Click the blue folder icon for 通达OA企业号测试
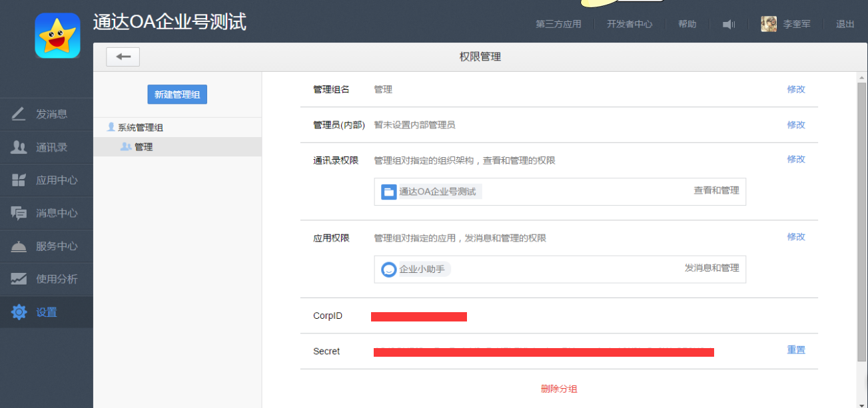This screenshot has height=408, width=868. click(389, 192)
